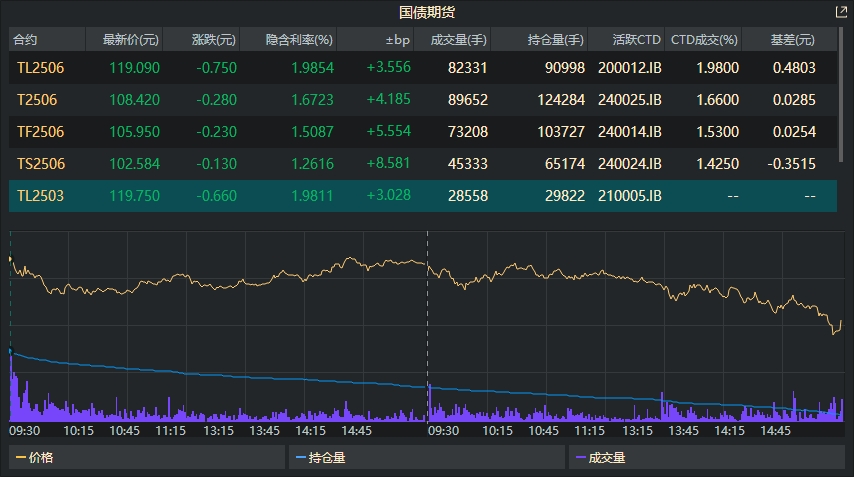This screenshot has width=854, height=477.
Task: Sort the table by the 涨跌(元) column header
Action: pos(214,40)
